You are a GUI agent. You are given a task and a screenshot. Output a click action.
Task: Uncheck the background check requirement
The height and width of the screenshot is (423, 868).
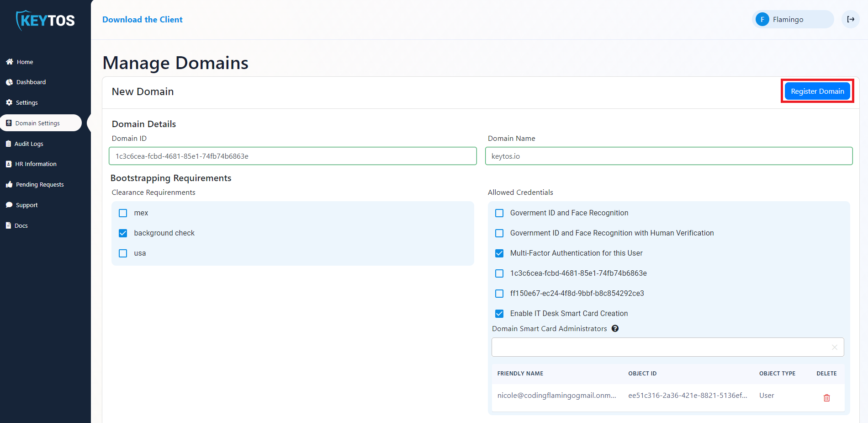click(x=123, y=233)
